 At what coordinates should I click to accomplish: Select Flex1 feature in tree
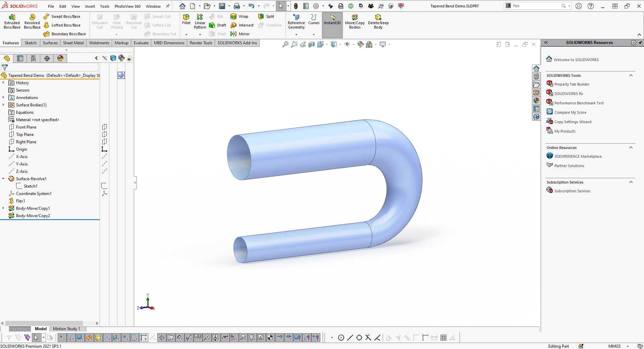[x=20, y=201]
